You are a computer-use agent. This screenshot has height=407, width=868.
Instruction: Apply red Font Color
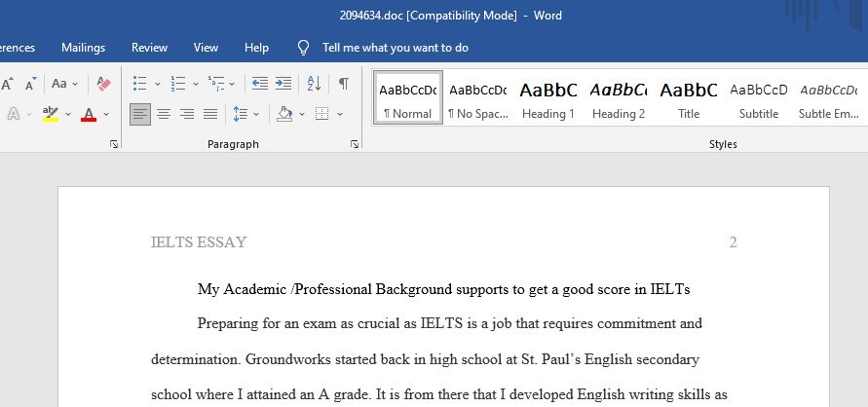[89, 115]
